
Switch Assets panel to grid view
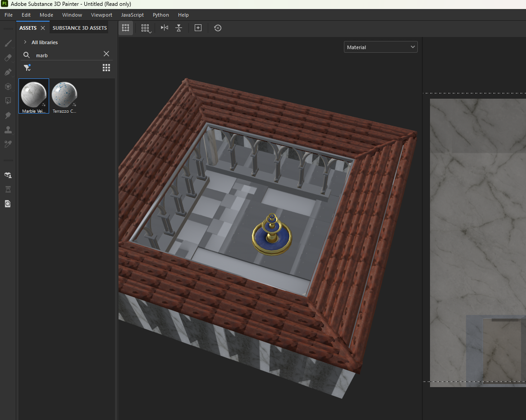(x=106, y=68)
